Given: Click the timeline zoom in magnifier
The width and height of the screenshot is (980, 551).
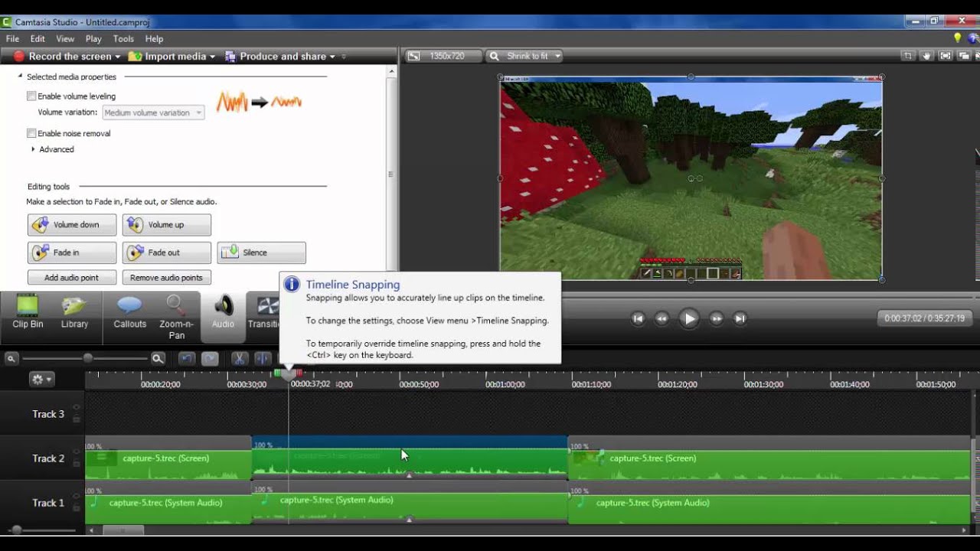Looking at the screenshot, I should coord(158,358).
